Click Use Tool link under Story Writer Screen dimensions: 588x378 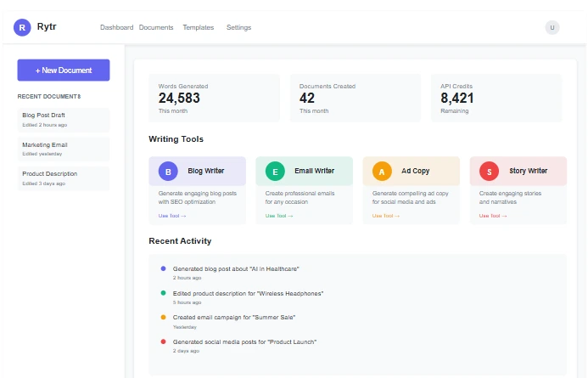click(x=493, y=216)
